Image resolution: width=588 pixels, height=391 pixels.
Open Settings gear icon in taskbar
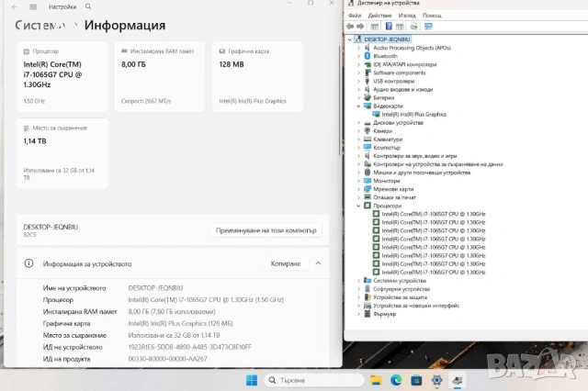tap(436, 380)
